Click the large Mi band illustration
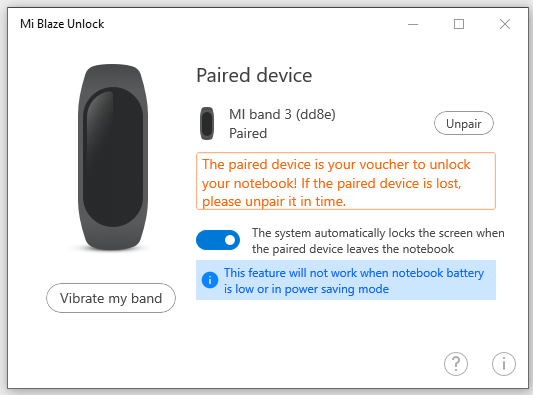 (113, 157)
